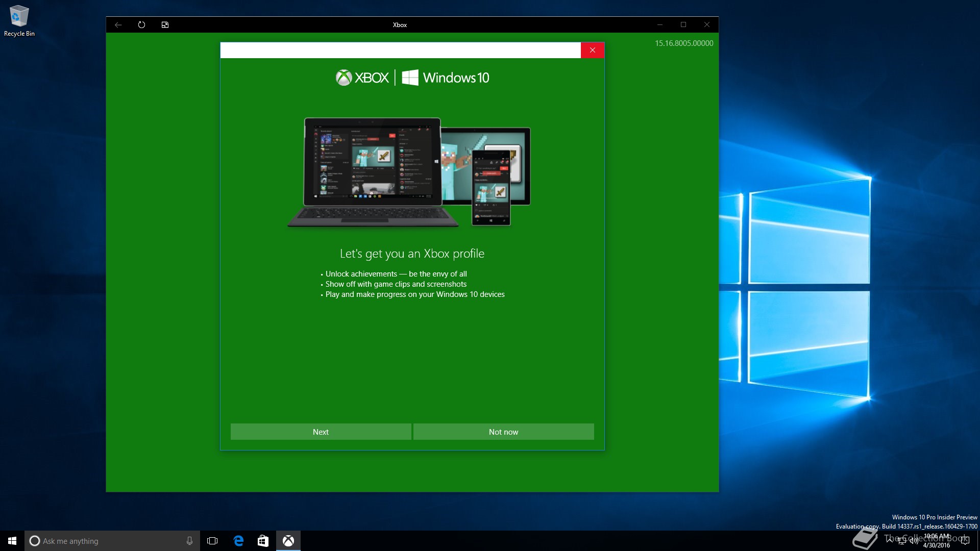Open the Recycle Bin desktop icon
Screen dimensions: 980x551
pyautogui.click(x=19, y=20)
